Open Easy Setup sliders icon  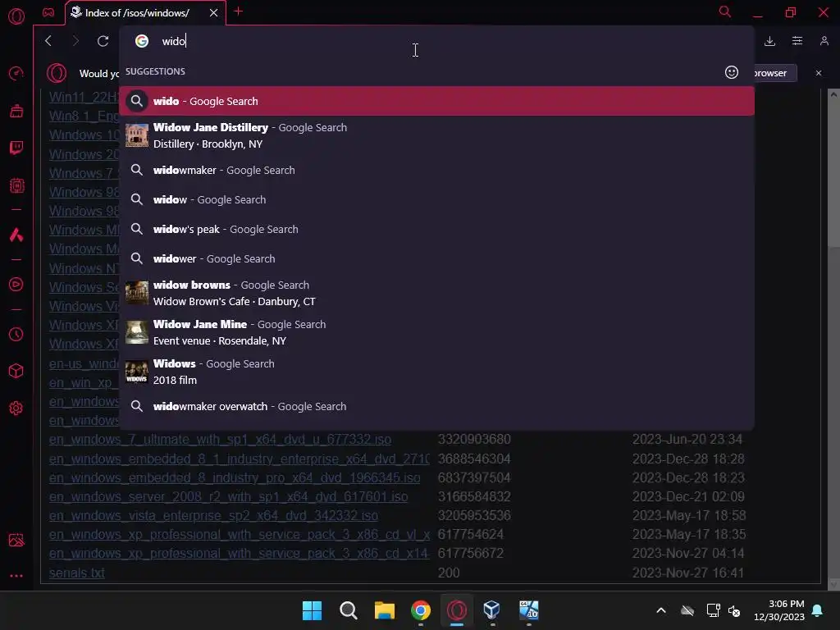[x=797, y=41]
